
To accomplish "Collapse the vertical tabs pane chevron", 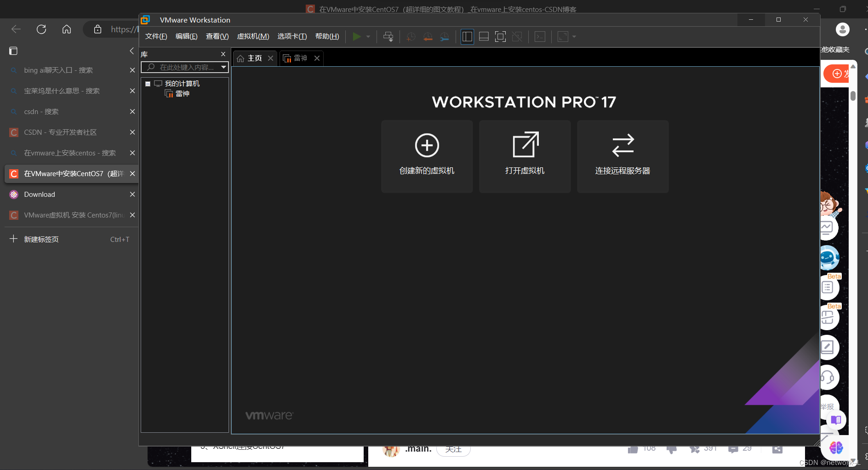I will (x=131, y=51).
